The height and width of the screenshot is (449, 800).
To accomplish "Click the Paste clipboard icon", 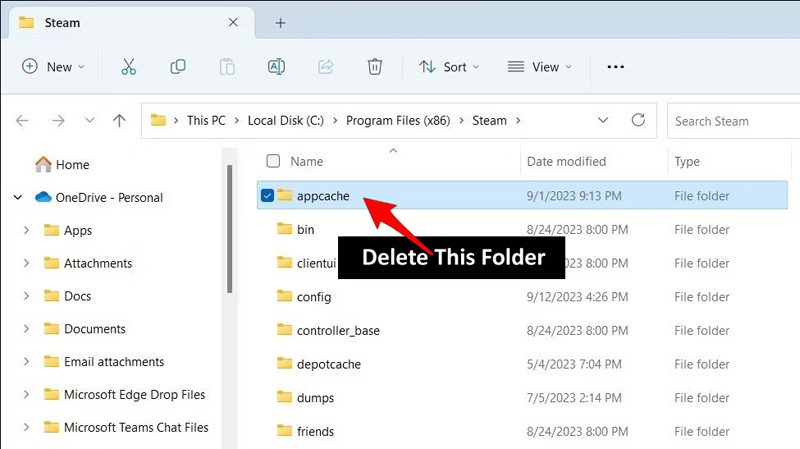I will [x=227, y=67].
